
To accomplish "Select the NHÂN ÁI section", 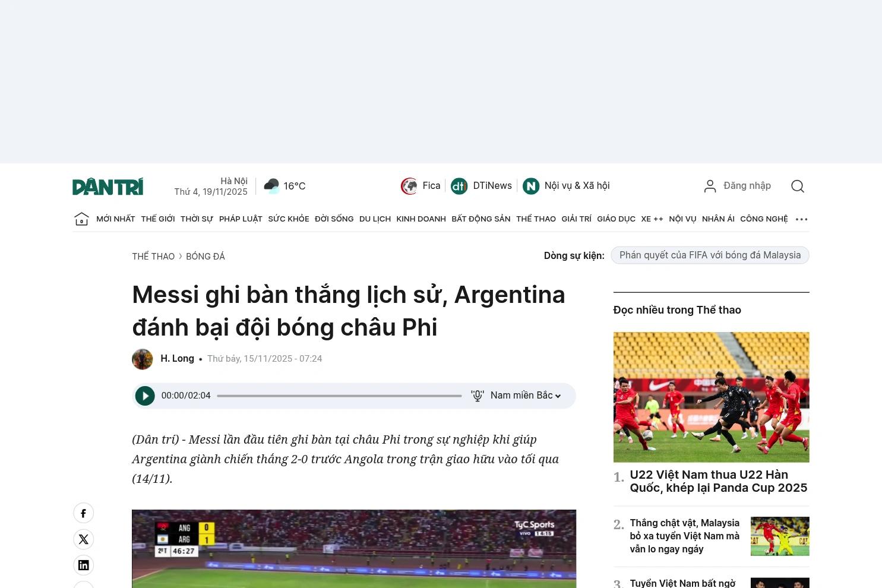I will point(718,219).
